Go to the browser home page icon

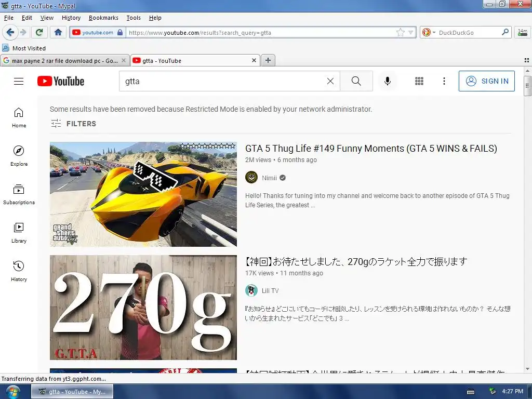[x=58, y=32]
